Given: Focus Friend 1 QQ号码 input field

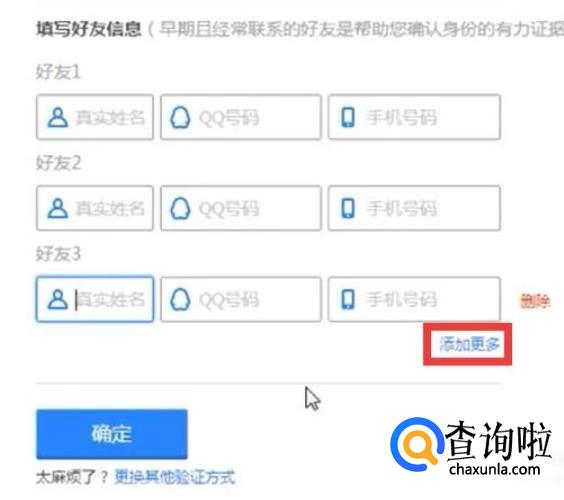Looking at the screenshot, I should [x=241, y=117].
